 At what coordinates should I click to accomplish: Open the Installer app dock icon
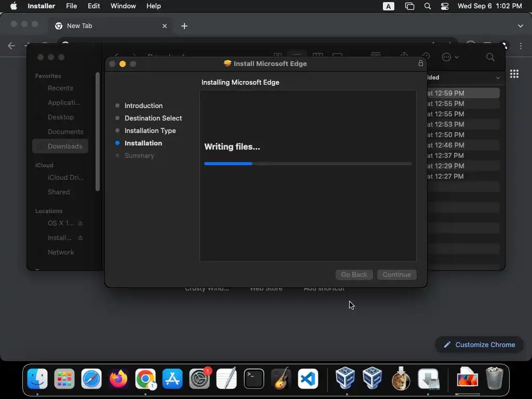pyautogui.click(x=429, y=379)
